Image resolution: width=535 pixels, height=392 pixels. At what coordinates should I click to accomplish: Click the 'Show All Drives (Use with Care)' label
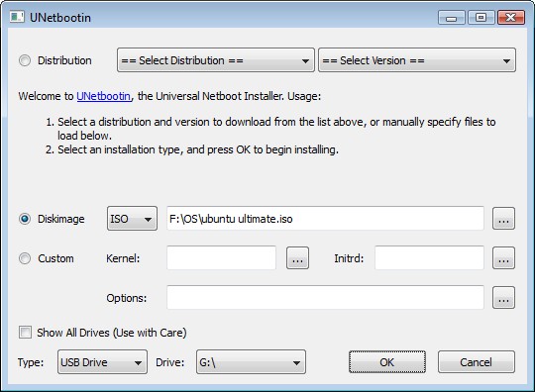click(x=112, y=333)
